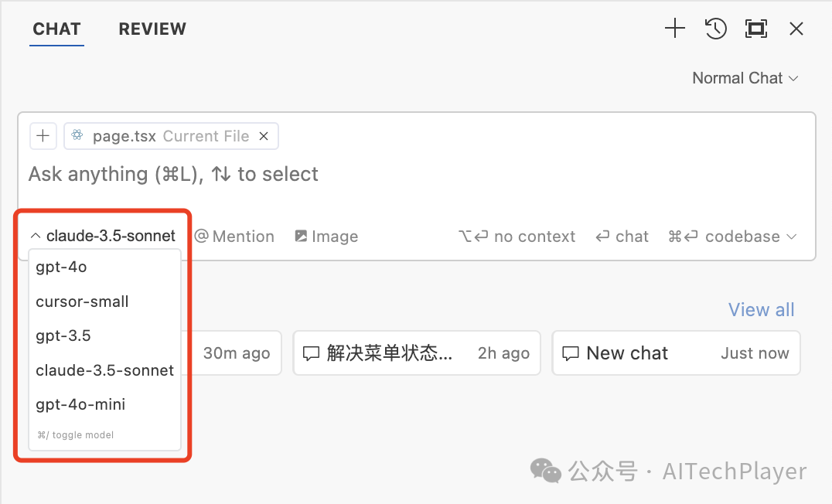This screenshot has height=504, width=832.
Task: Close the chat panel
Action: click(796, 29)
